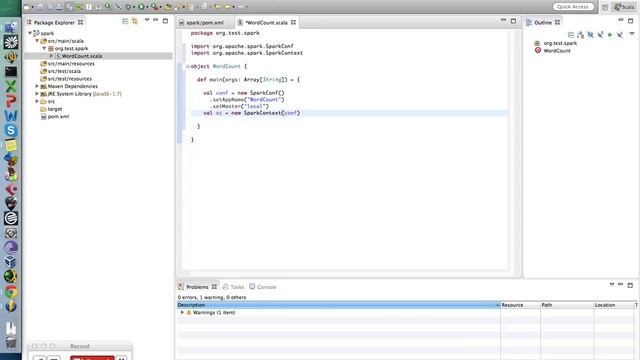Collapse the spark project node
Image resolution: width=640 pixels, height=360 pixels.
30,33
